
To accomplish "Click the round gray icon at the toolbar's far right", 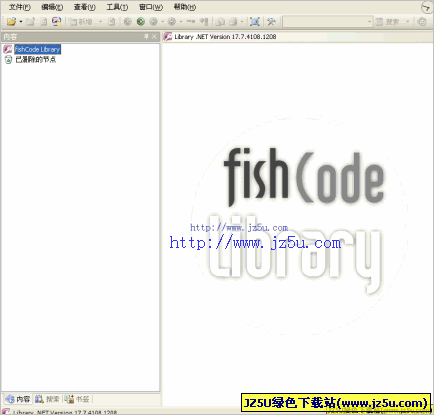I will click(422, 22).
